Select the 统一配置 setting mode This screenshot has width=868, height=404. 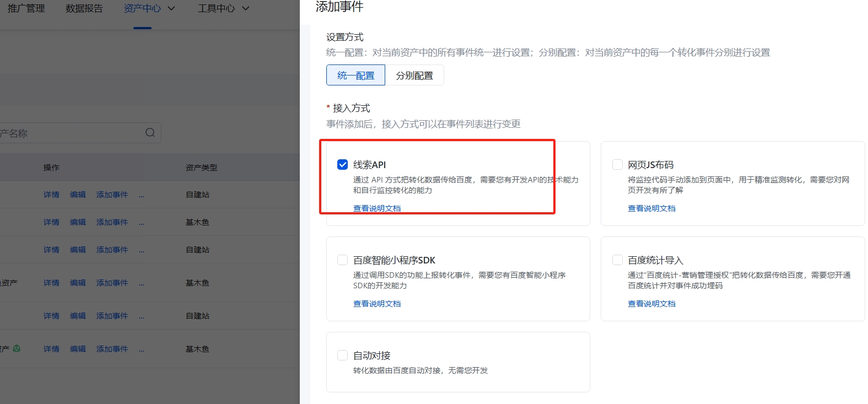pos(355,76)
